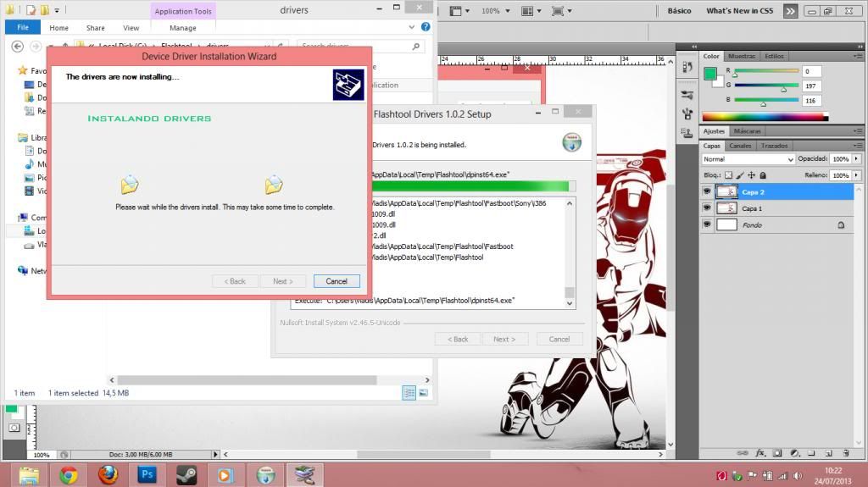Switch to the Trazados tab

[x=774, y=146]
